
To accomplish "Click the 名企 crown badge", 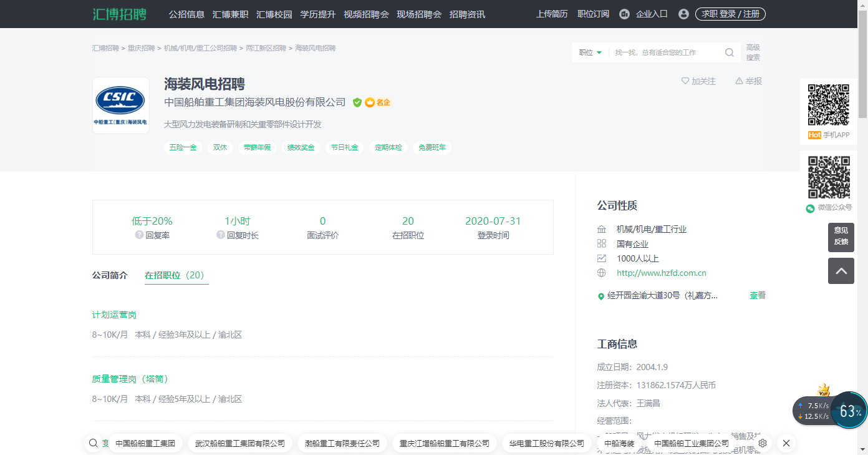I will point(377,102).
